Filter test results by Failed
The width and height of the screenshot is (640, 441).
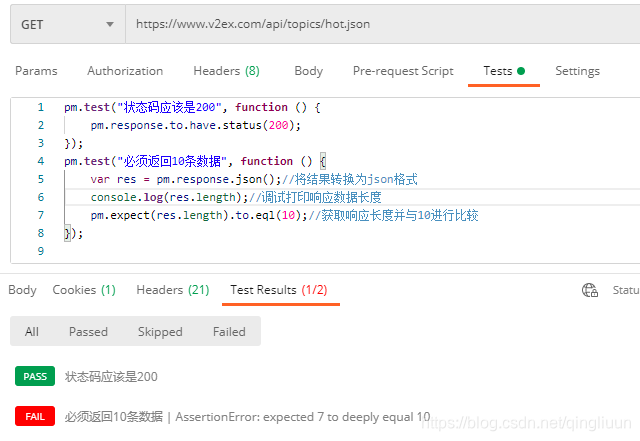coord(229,332)
